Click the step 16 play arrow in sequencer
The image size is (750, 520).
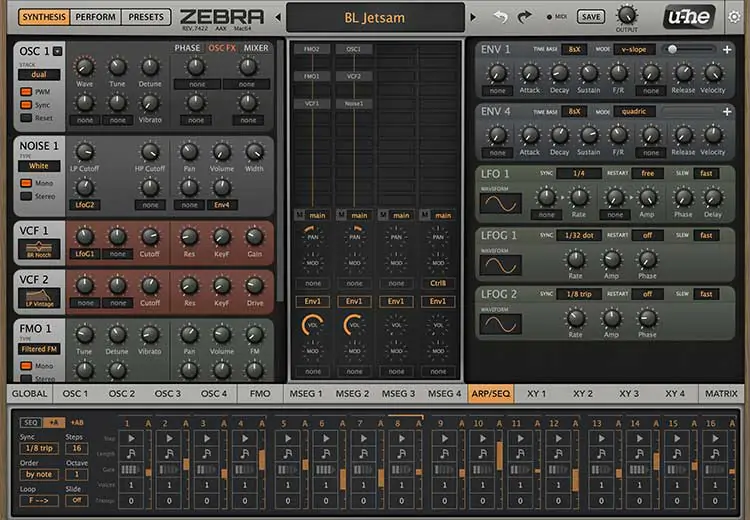(x=715, y=438)
